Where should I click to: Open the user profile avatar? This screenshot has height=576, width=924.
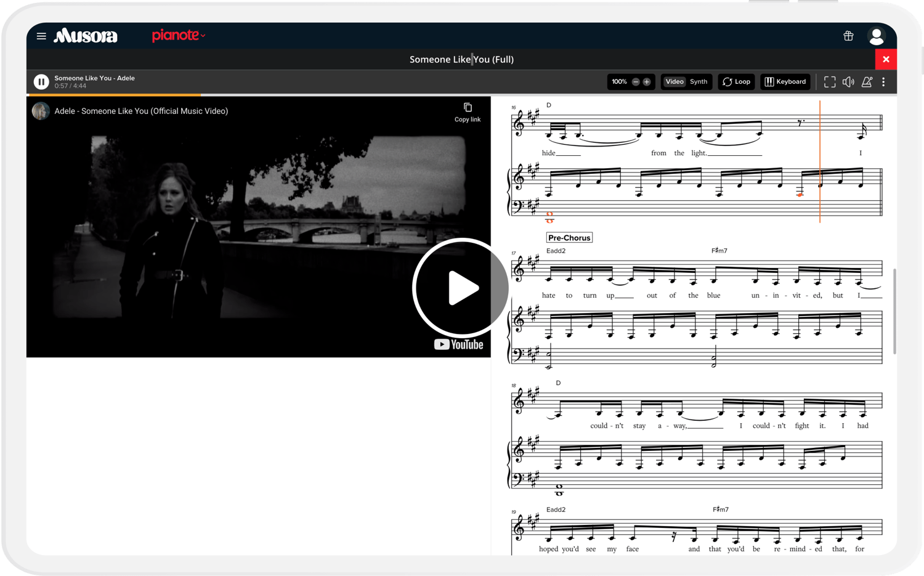pos(876,36)
